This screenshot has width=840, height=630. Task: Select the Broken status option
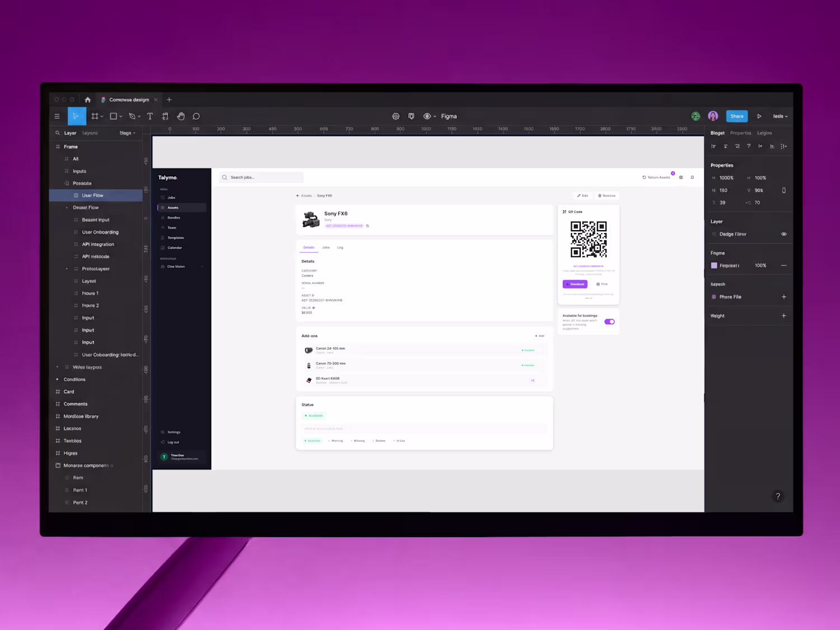tap(379, 441)
